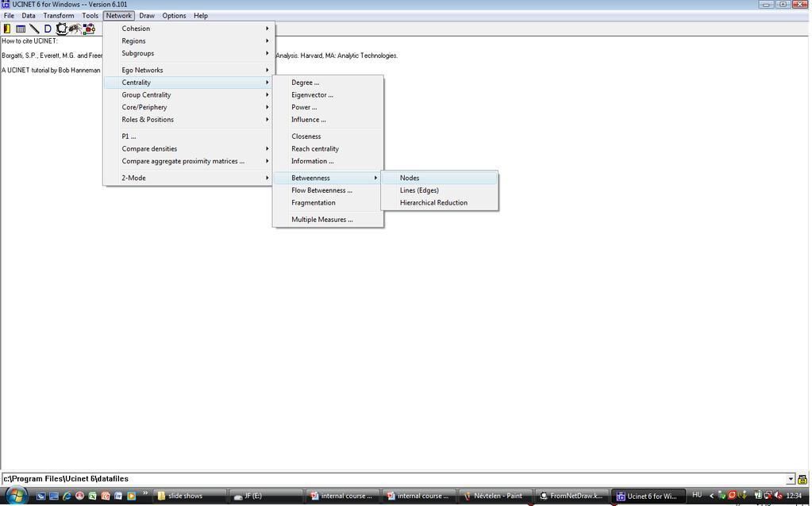Click the network connection tray icon
The width and height of the screenshot is (812, 506).
click(x=768, y=495)
